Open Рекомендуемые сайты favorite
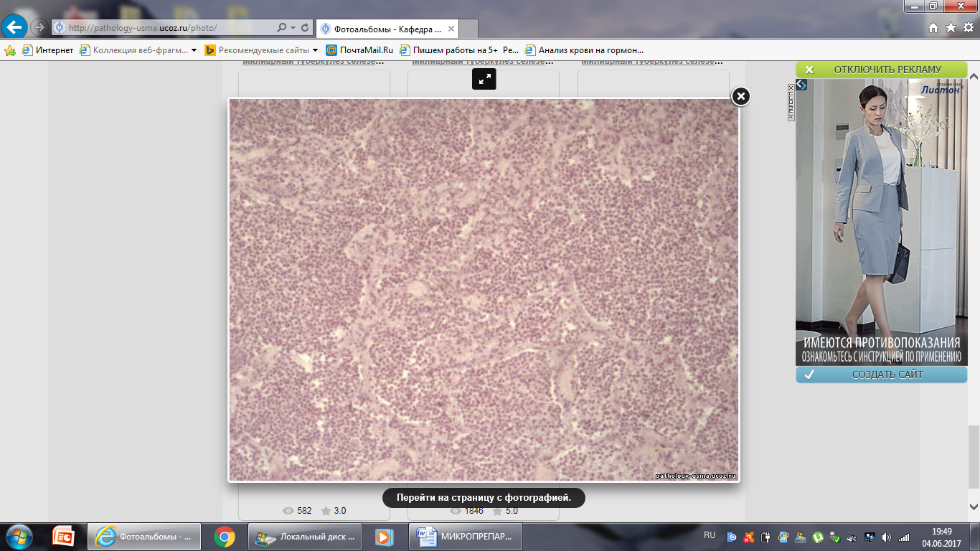 (x=257, y=50)
